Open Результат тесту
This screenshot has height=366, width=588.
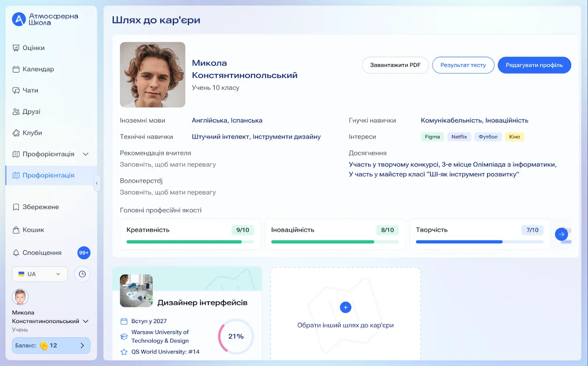tap(463, 65)
